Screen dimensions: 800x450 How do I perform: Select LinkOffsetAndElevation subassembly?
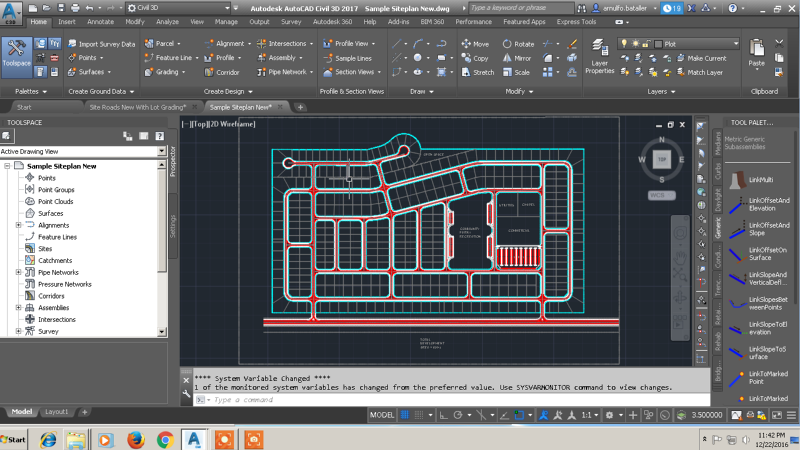[759, 205]
